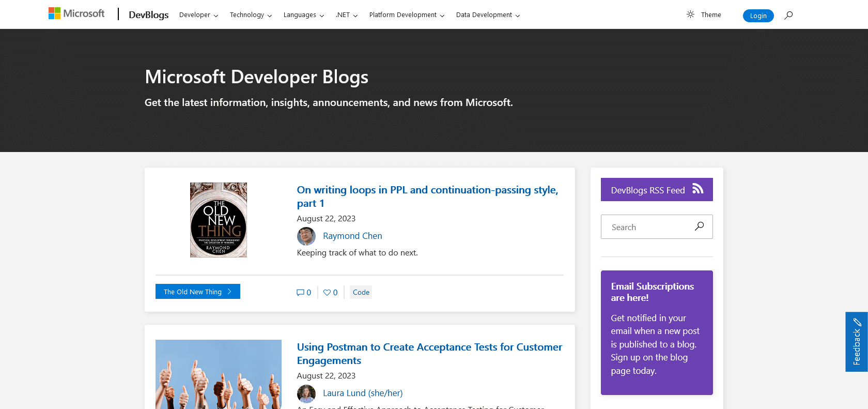Click the Microsoft logo
Image resolution: width=868 pixels, height=409 pixels.
76,13
